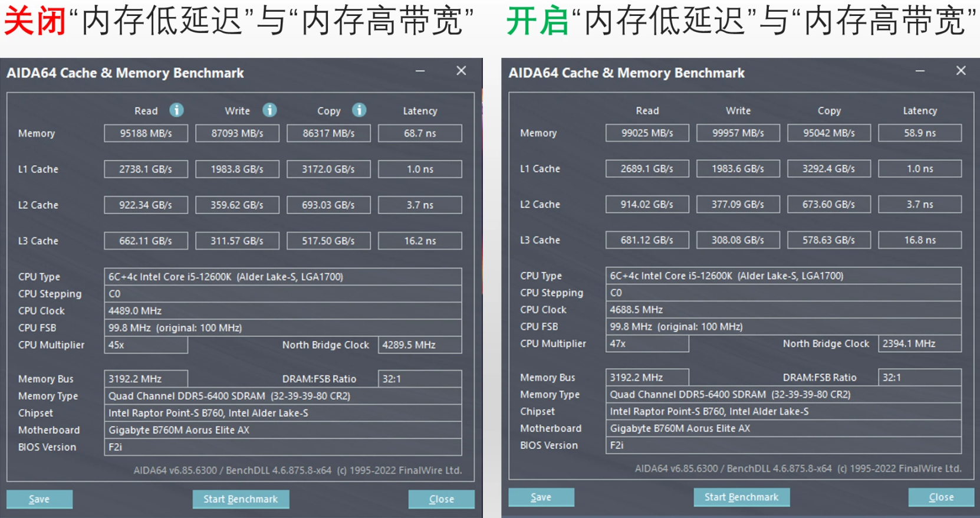
Task: Select L1 Cache Write value 1983.8 GB/s
Action: tap(238, 169)
